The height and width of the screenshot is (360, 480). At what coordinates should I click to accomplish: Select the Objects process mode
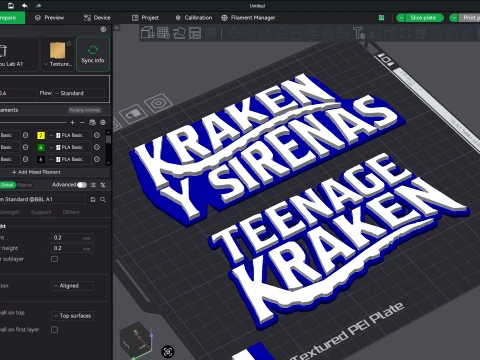(24, 185)
